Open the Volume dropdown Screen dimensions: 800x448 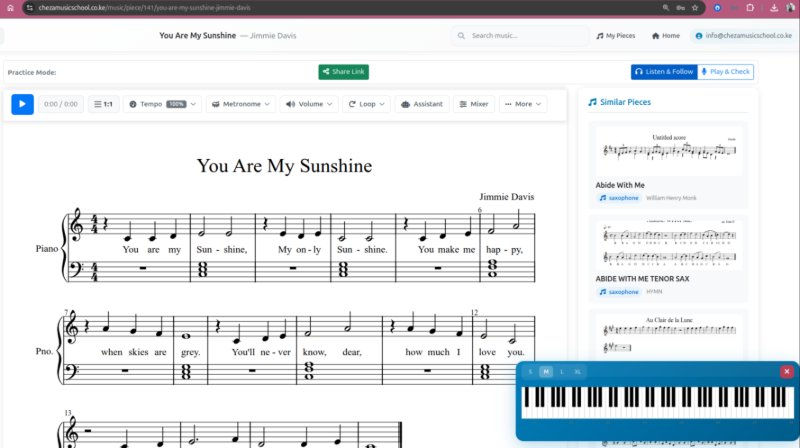[x=309, y=104]
